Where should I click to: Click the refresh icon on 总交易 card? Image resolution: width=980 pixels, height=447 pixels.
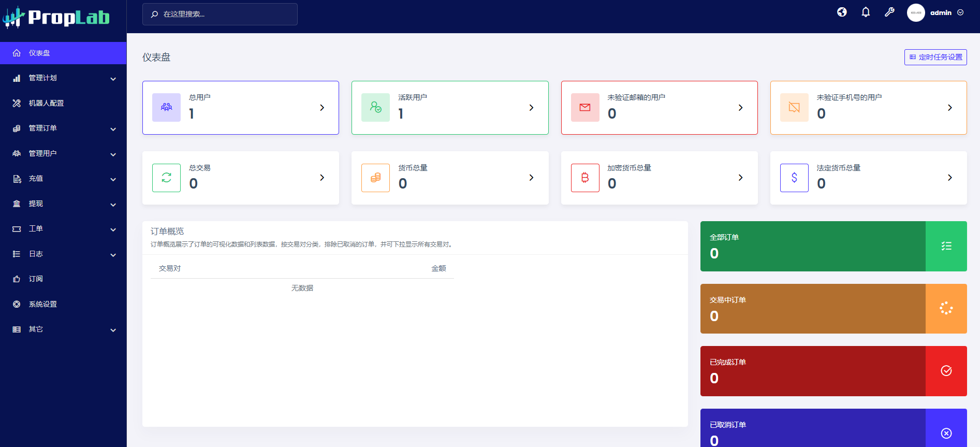pos(166,178)
